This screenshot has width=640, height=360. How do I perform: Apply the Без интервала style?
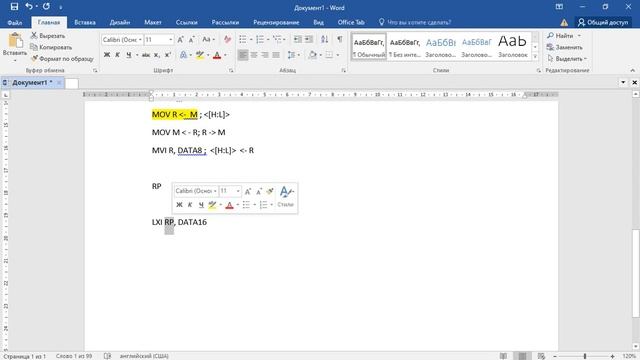[404, 47]
